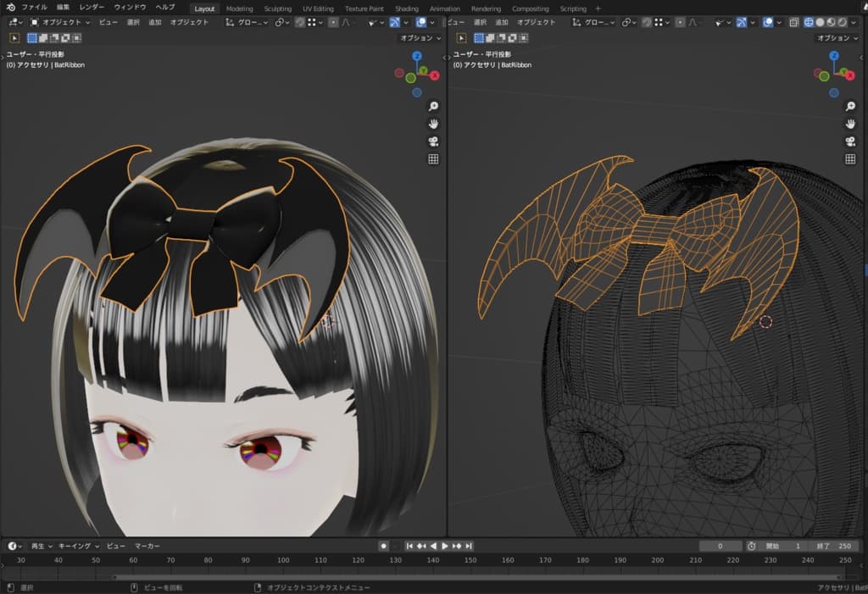Screen dimensions: 868x594
Task: Click the select tool arrow icon in left viewport
Action: (14, 38)
